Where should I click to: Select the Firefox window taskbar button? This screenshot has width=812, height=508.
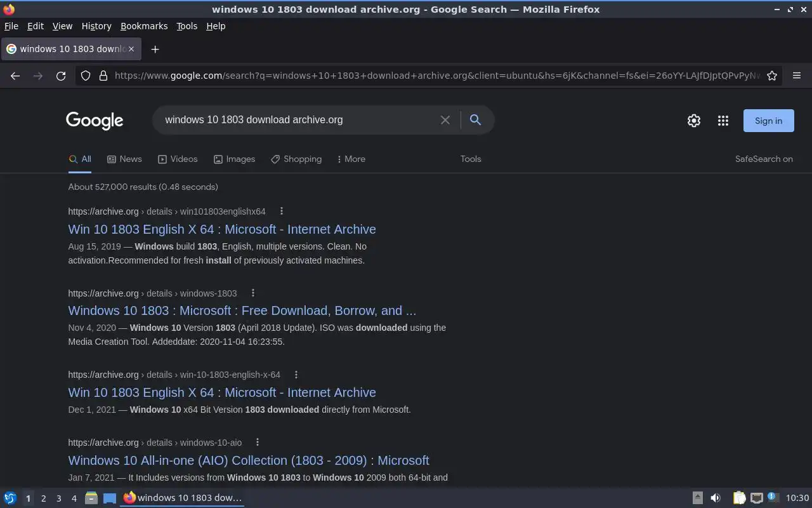[183, 498]
